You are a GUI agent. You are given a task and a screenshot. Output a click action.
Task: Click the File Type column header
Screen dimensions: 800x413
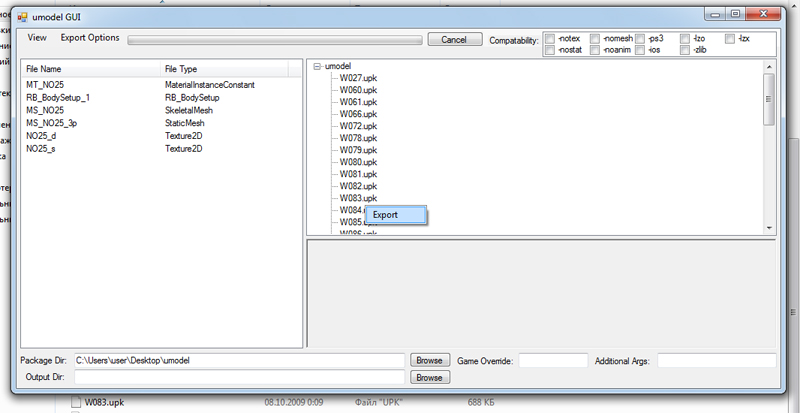point(224,69)
